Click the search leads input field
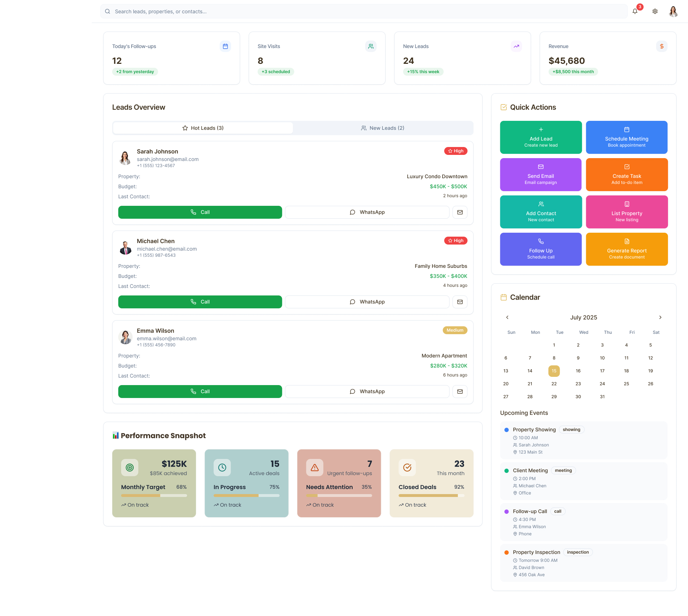The width and height of the screenshot is (688, 616). pos(364,11)
